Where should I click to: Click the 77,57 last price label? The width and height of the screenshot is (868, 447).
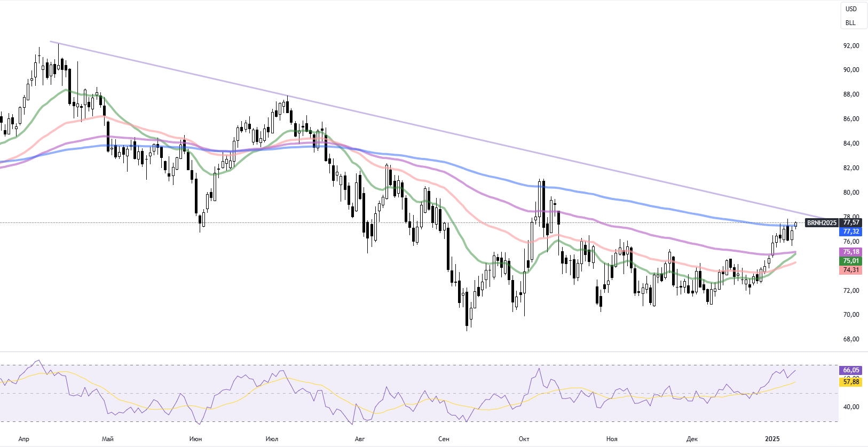[x=851, y=222]
